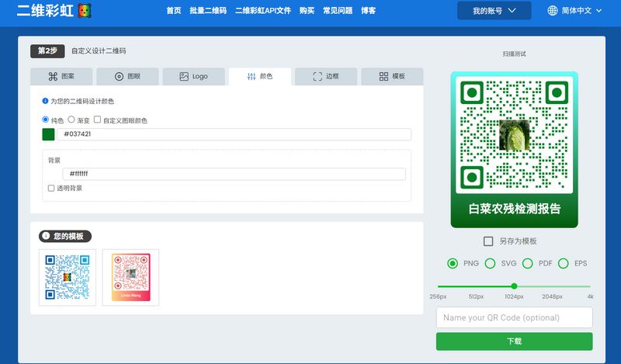Open the 图案 pattern tab
621x364 pixels.
(61, 76)
